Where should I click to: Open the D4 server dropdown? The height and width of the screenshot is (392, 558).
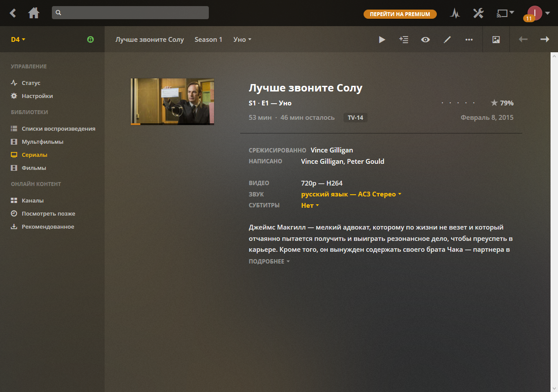click(18, 40)
